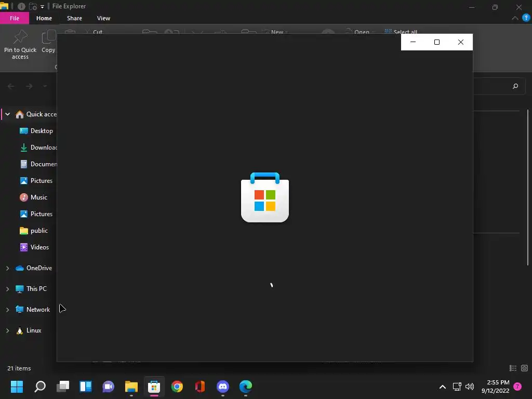The height and width of the screenshot is (399, 532).
Task: Select the public folder
Action: [34, 231]
